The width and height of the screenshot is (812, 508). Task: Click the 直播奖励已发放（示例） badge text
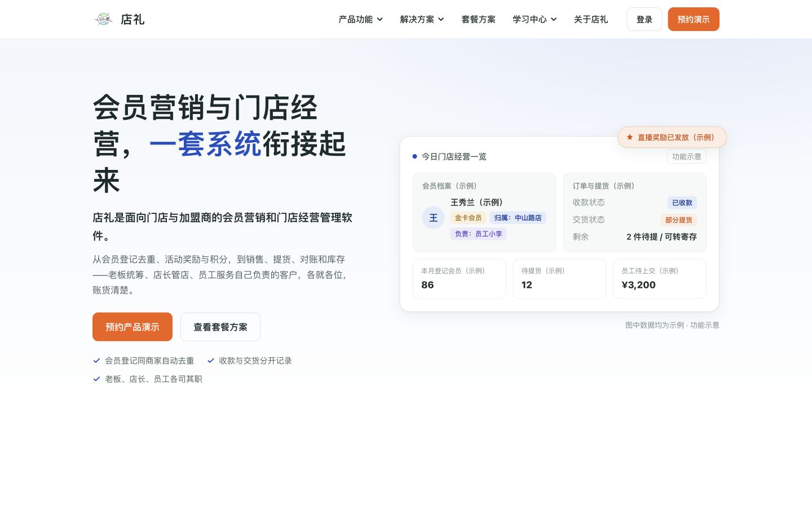pyautogui.click(x=677, y=137)
